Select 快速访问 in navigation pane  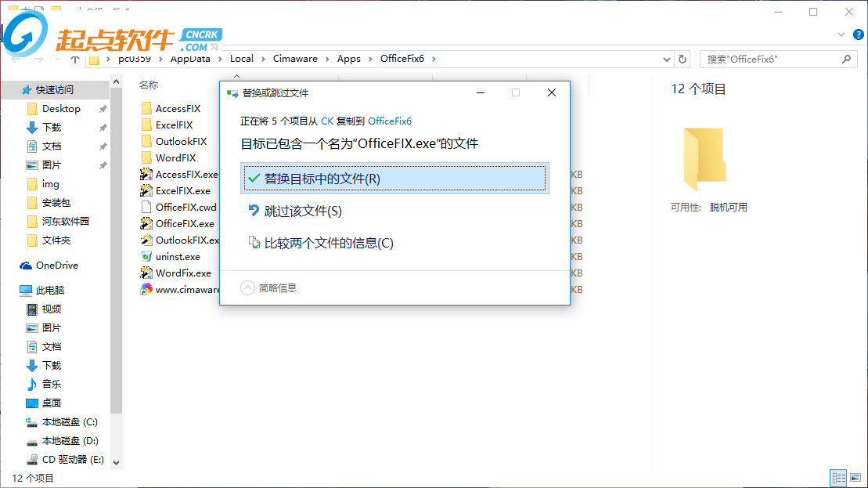pos(55,90)
